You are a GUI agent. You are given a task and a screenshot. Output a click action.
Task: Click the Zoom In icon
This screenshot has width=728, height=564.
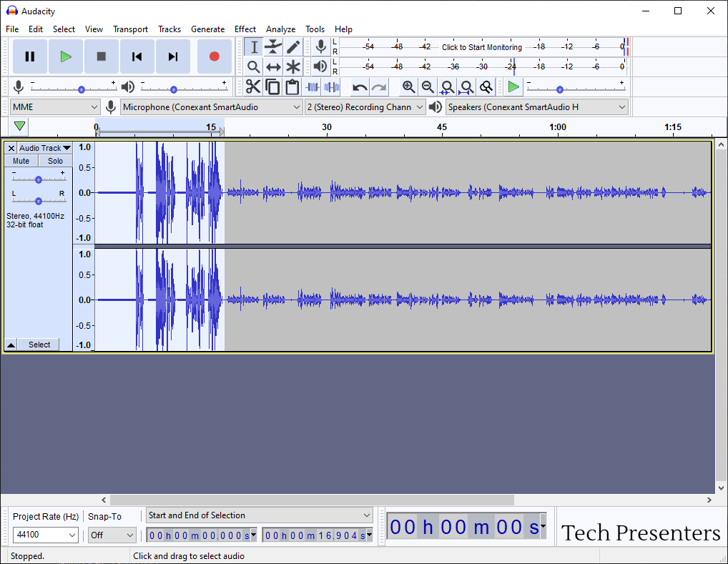[408, 86]
